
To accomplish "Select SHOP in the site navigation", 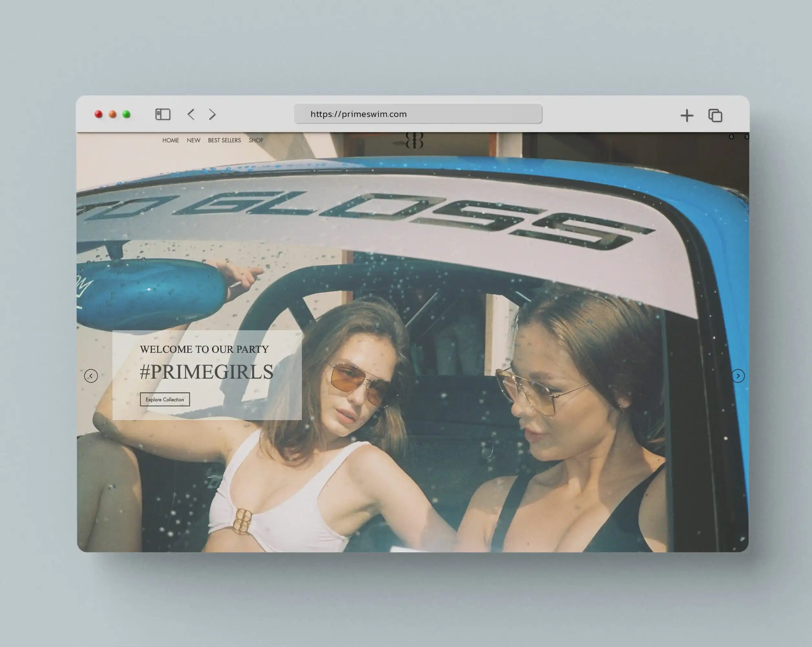I will tap(256, 140).
